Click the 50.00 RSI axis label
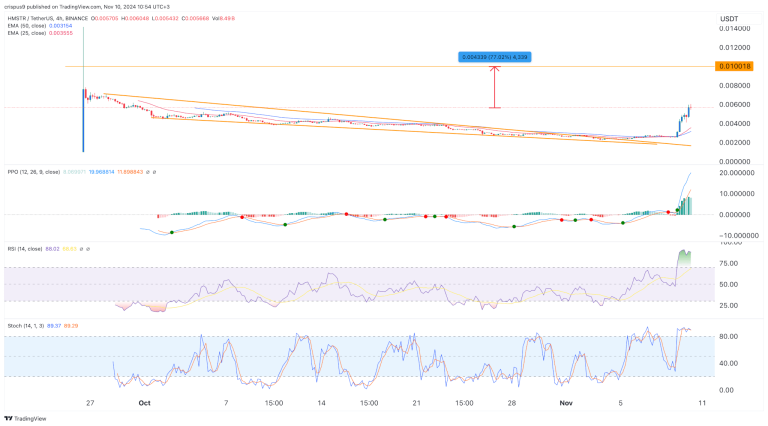Viewport: 768px width, 426px height. point(728,284)
